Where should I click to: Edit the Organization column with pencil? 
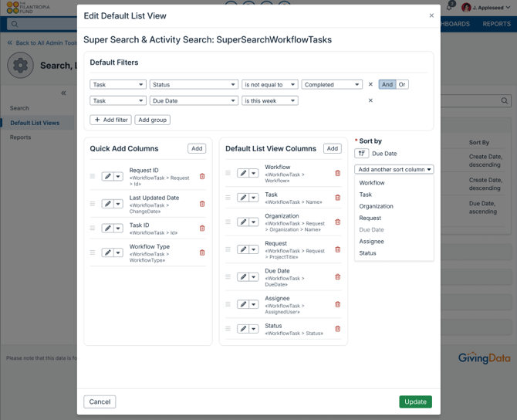[x=243, y=222]
